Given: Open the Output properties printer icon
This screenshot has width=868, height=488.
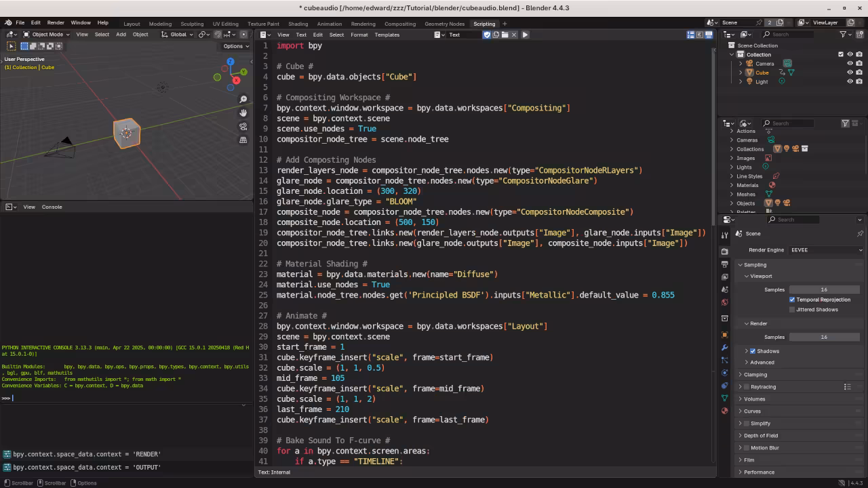Looking at the screenshot, I should 724,264.
